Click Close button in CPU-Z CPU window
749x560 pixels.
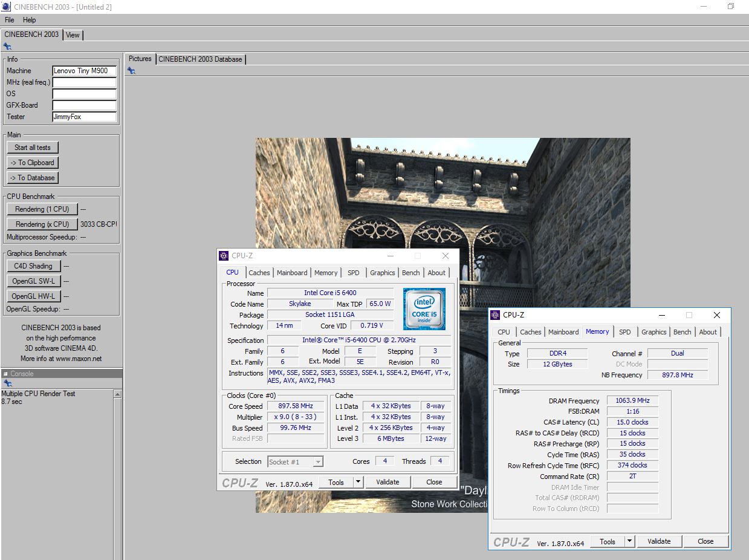(x=434, y=482)
